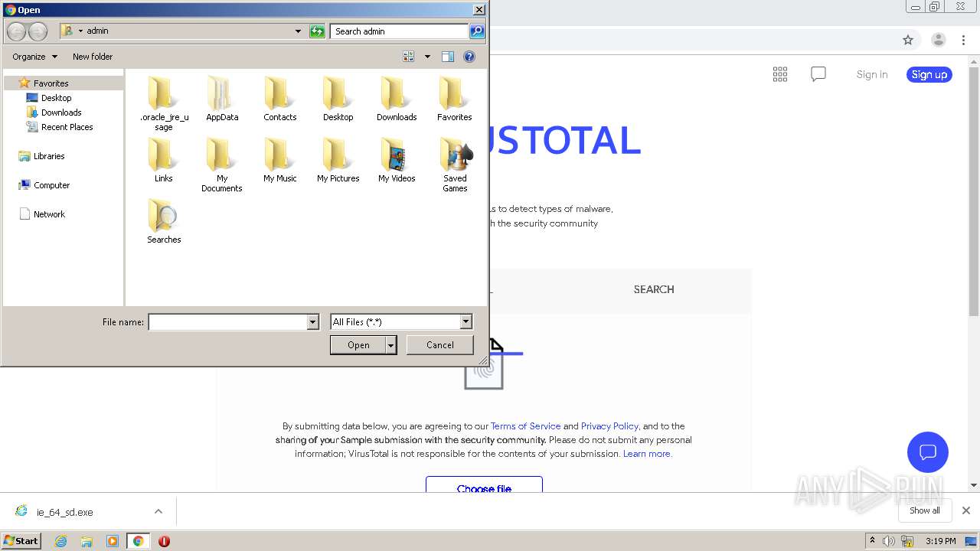Image resolution: width=980 pixels, height=551 pixels.
Task: Click the Forward navigation arrow in dialog
Action: pos(38,31)
